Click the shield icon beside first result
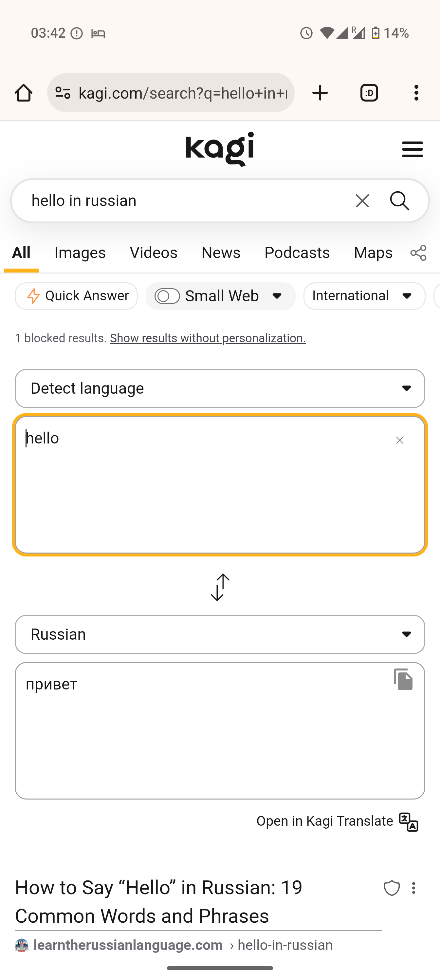 392,888
